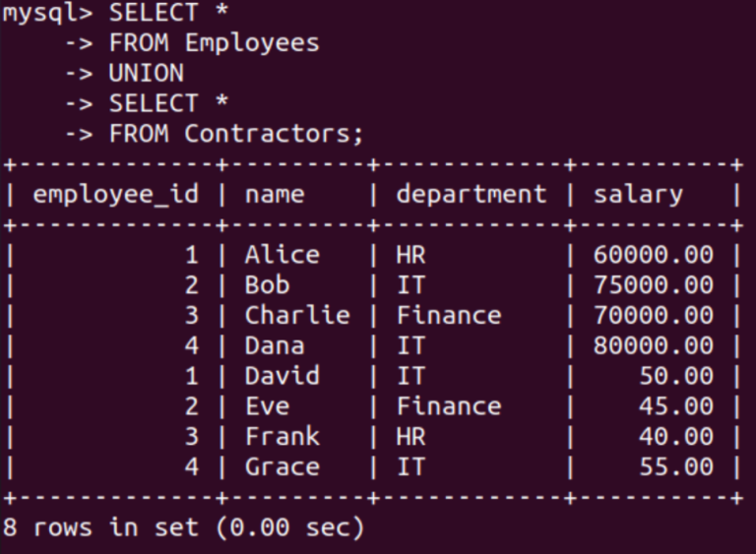Click the David name cell

(282, 376)
